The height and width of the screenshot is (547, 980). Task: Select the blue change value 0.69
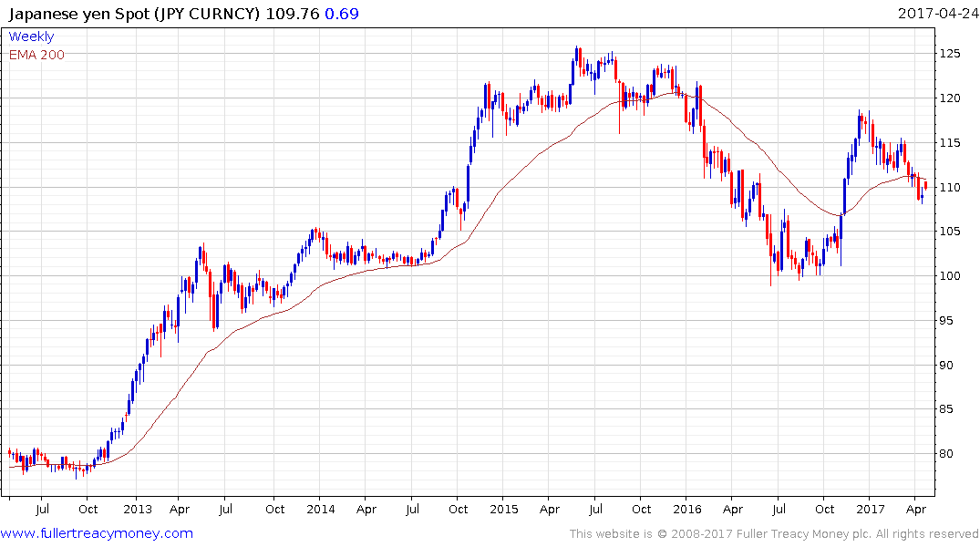[x=342, y=14]
